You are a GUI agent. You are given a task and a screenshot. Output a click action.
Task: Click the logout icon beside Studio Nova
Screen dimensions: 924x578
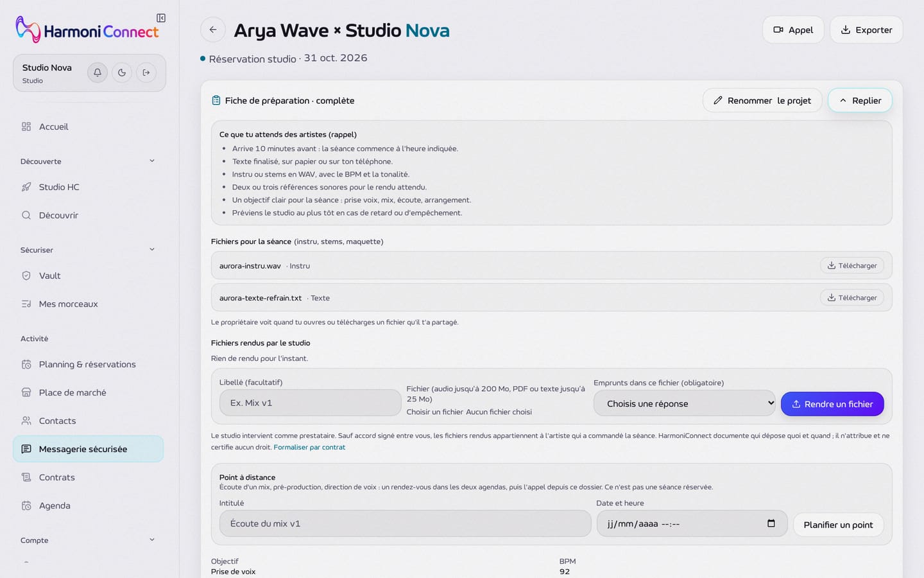click(x=146, y=73)
